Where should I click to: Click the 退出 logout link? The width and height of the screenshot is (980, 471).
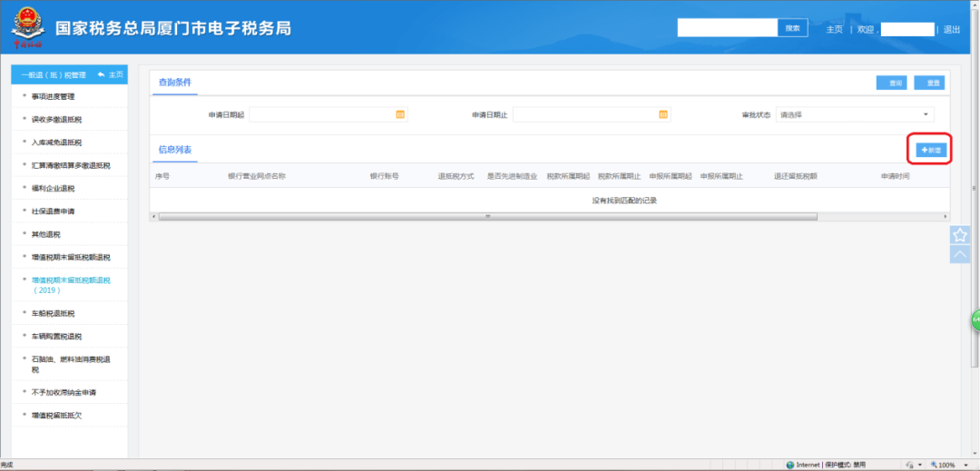951,29
